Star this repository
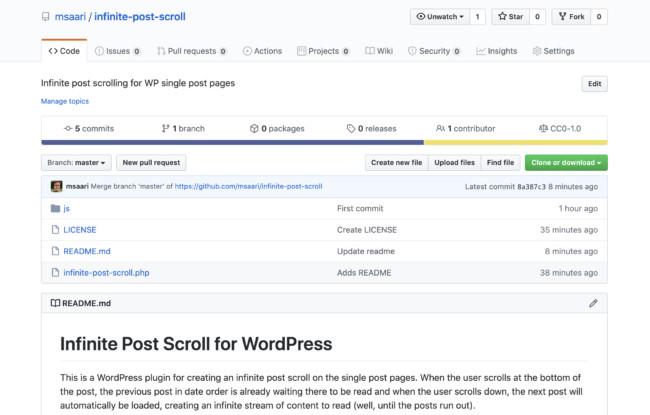 click(511, 17)
